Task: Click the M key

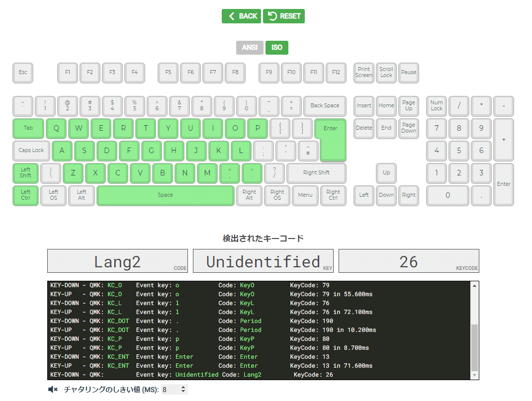Action: (207, 173)
